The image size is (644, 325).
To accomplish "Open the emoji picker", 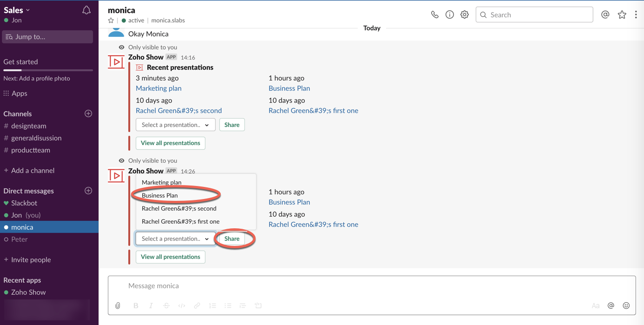I will pyautogui.click(x=626, y=305).
